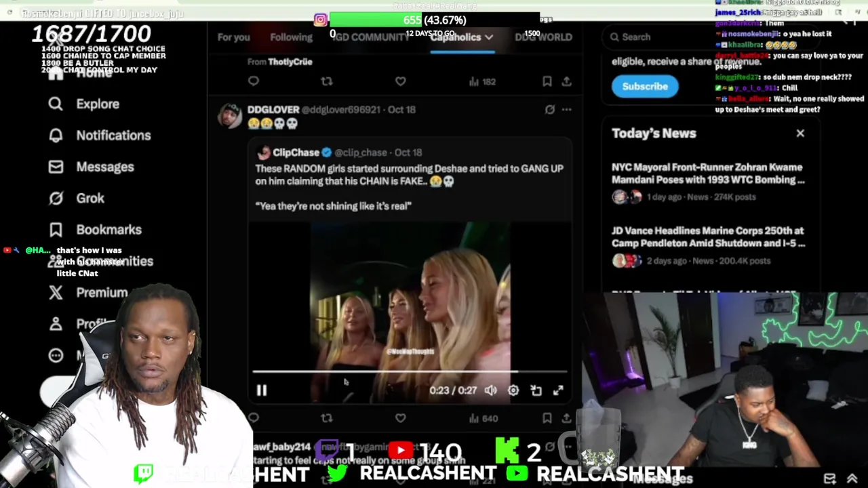Click the Subscribe button
Viewport: 868px width, 488px height.
[x=645, y=86]
